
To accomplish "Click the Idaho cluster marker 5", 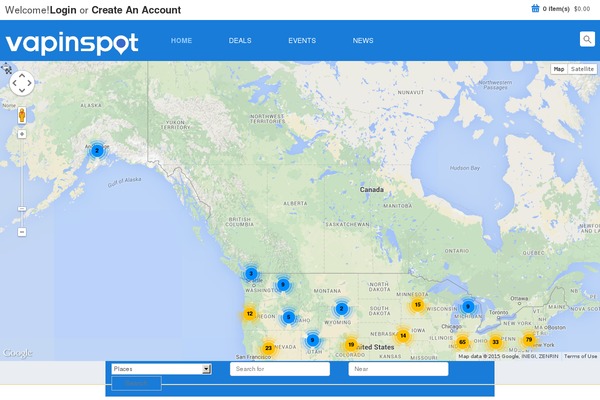I will click(289, 317).
